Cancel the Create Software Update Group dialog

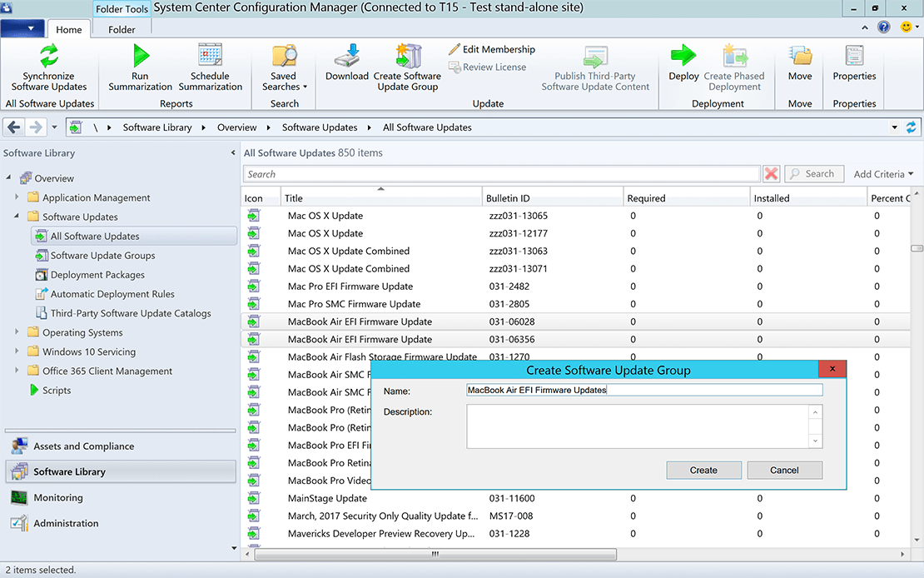[784, 470]
